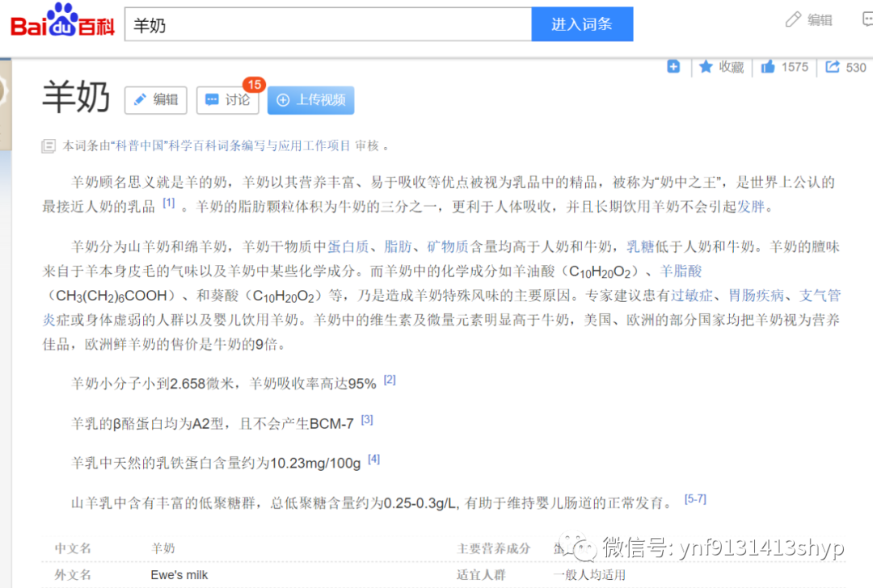Viewport: 873px width, 588px height.
Task: Click reference citation [1]
Action: coord(168,202)
